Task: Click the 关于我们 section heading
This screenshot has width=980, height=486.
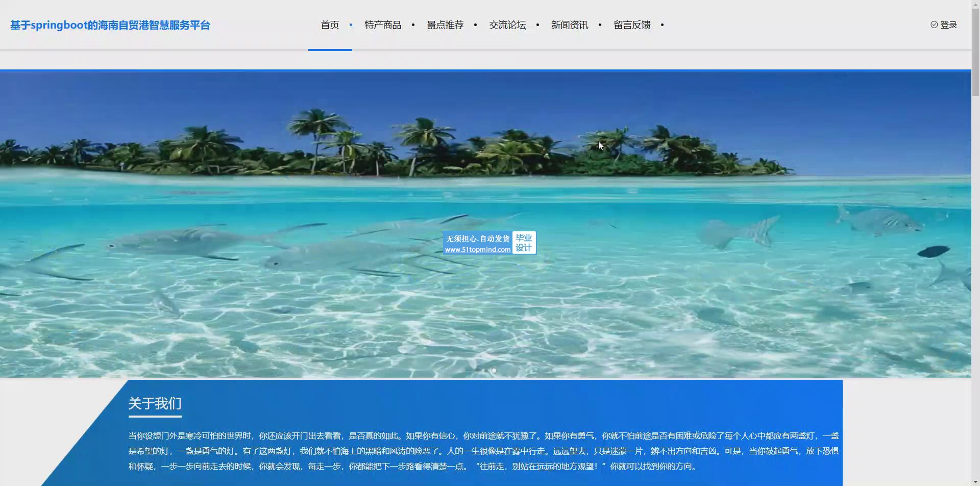Action: [155, 404]
